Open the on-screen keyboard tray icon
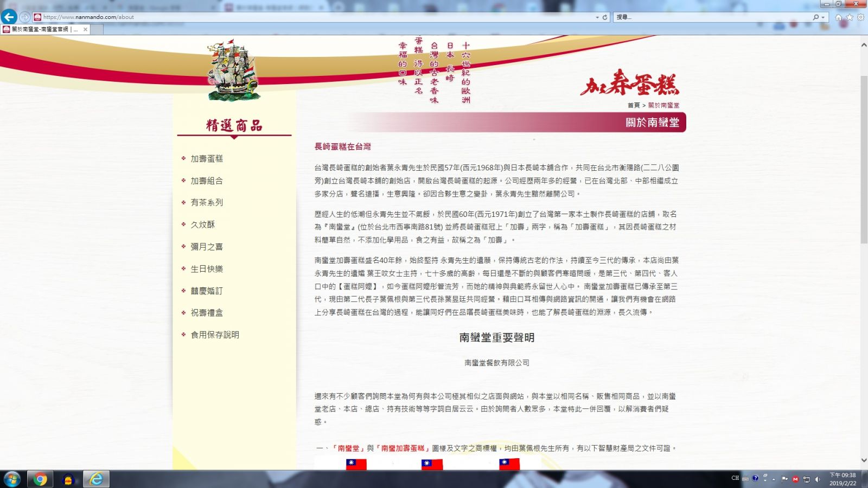This screenshot has height=488, width=868. [745, 479]
